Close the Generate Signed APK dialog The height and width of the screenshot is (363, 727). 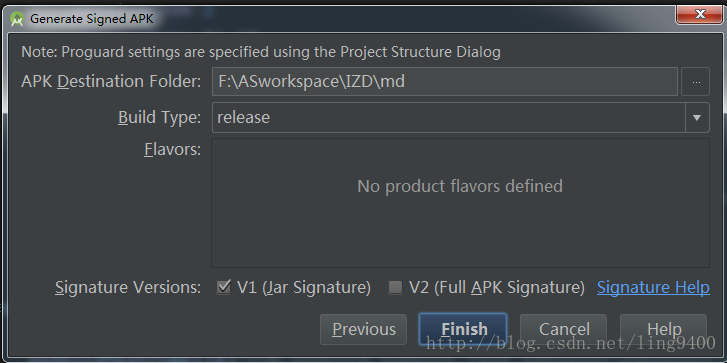point(699,15)
